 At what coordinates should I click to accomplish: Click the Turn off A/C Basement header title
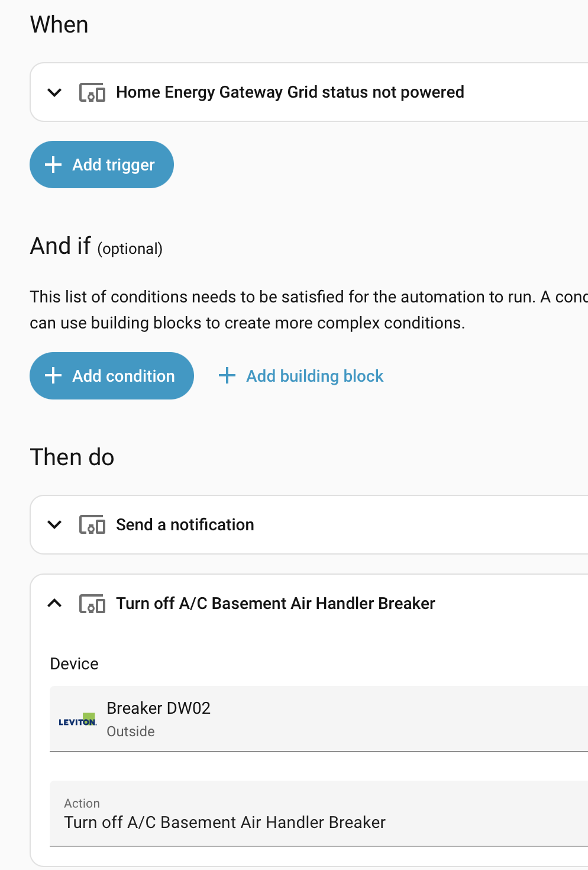276,604
